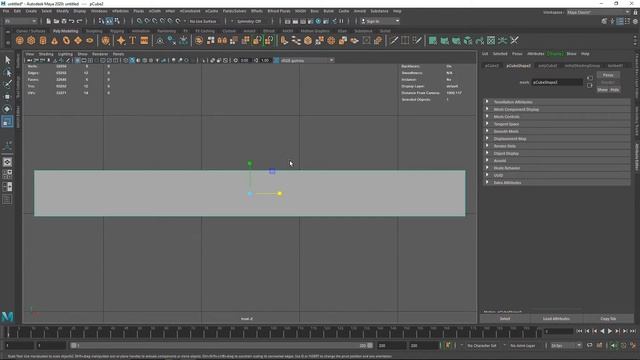Open the Workspace dropdown

click(598, 12)
